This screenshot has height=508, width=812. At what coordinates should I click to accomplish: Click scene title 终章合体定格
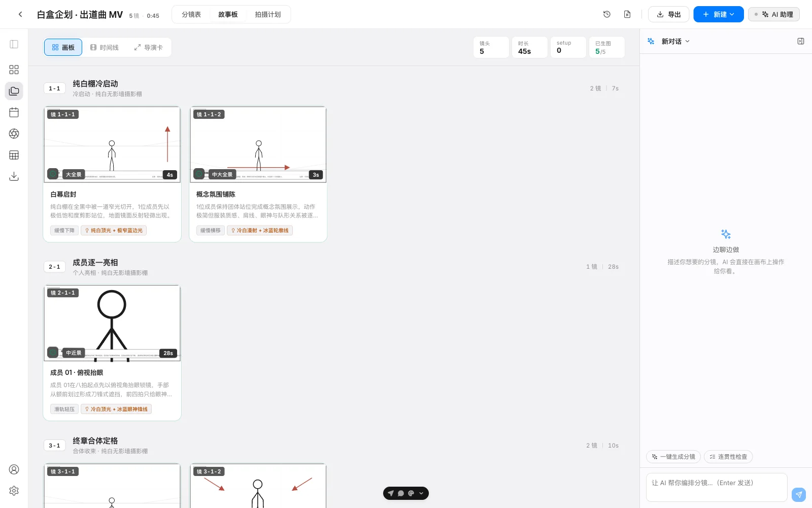(x=95, y=441)
